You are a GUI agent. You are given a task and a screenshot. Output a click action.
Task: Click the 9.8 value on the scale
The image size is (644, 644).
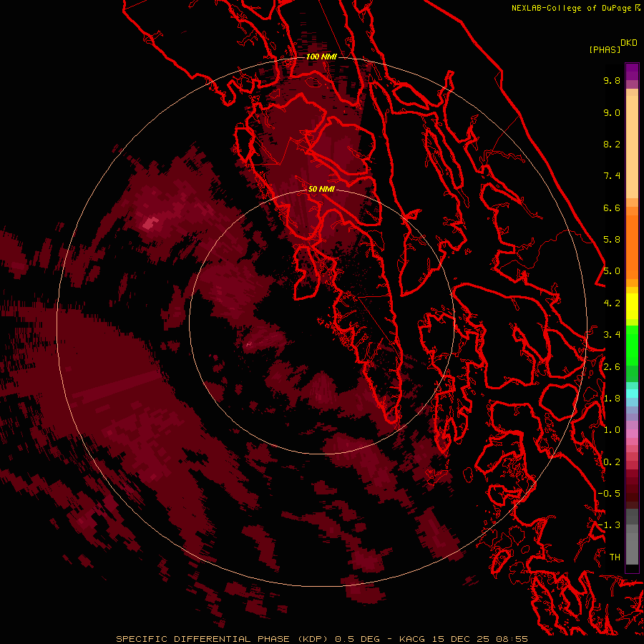[612, 81]
